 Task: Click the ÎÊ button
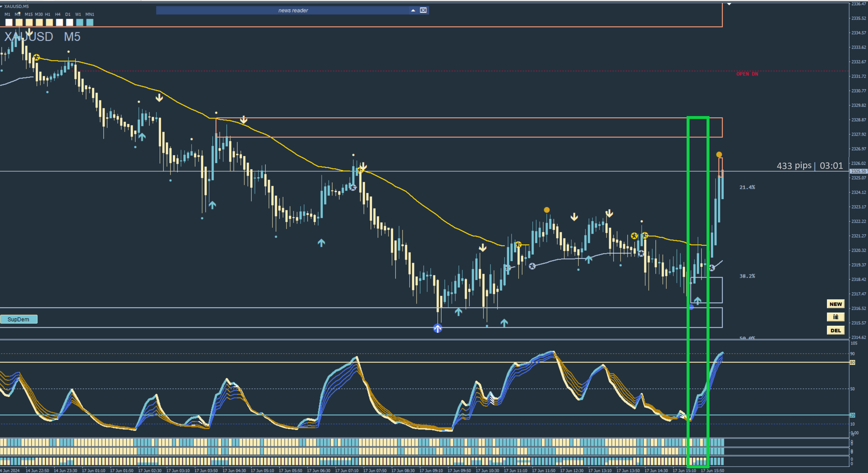[835, 317]
